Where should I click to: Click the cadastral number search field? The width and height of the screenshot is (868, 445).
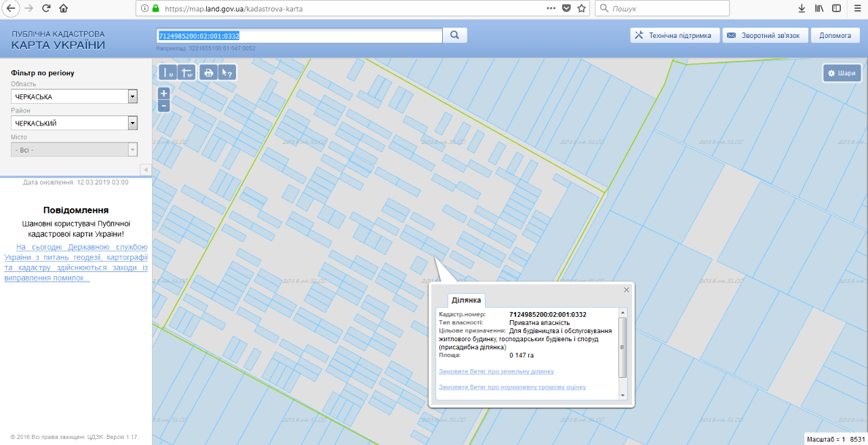(299, 35)
